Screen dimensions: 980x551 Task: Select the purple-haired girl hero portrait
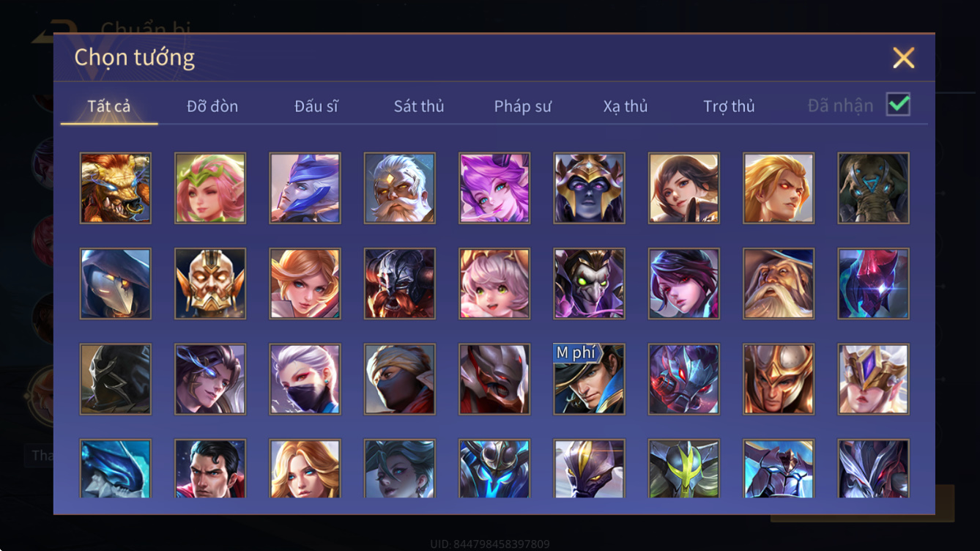[x=494, y=188]
